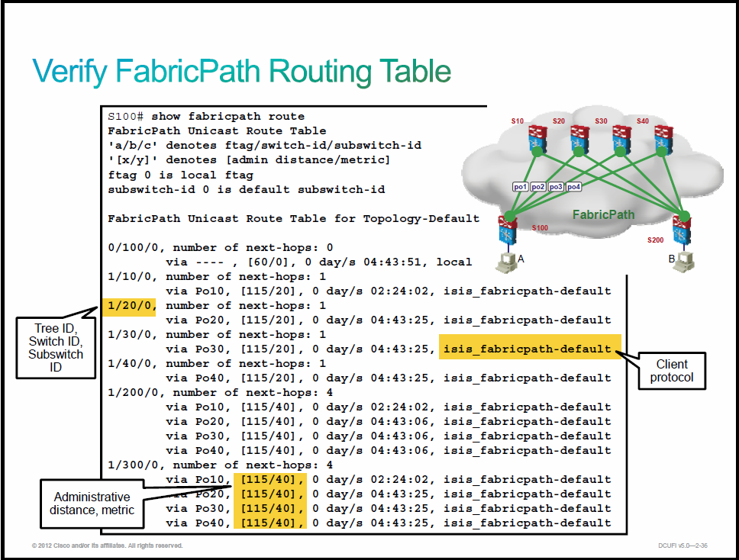Image resolution: width=739 pixels, height=560 pixels.
Task: Click the line '[x/y]' denotes [admin distance/metric]
Action: [250, 160]
